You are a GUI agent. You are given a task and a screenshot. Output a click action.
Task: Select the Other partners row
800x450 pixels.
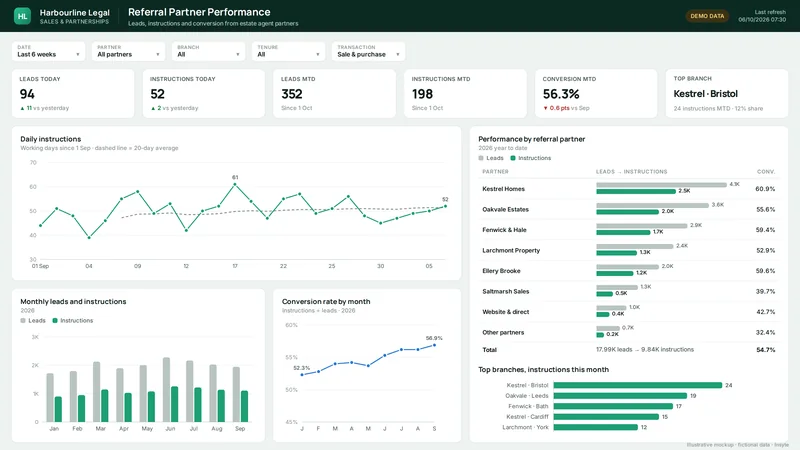point(629,332)
